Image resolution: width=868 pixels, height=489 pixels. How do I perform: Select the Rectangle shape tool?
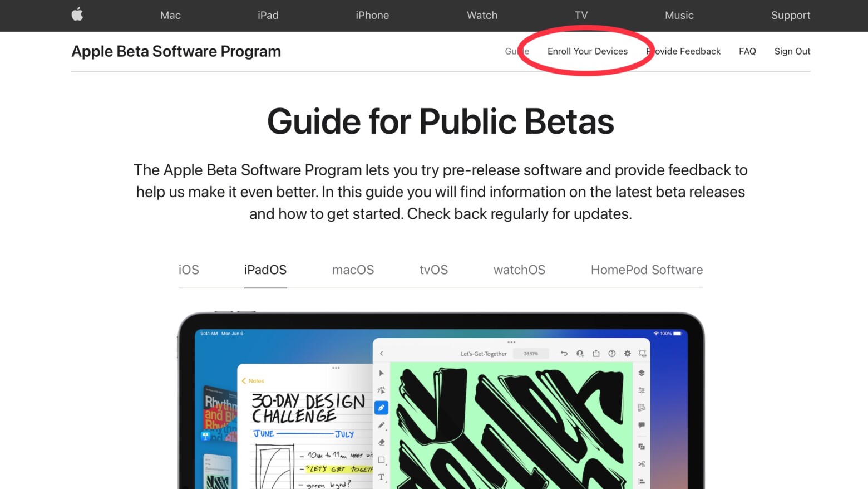(x=381, y=459)
